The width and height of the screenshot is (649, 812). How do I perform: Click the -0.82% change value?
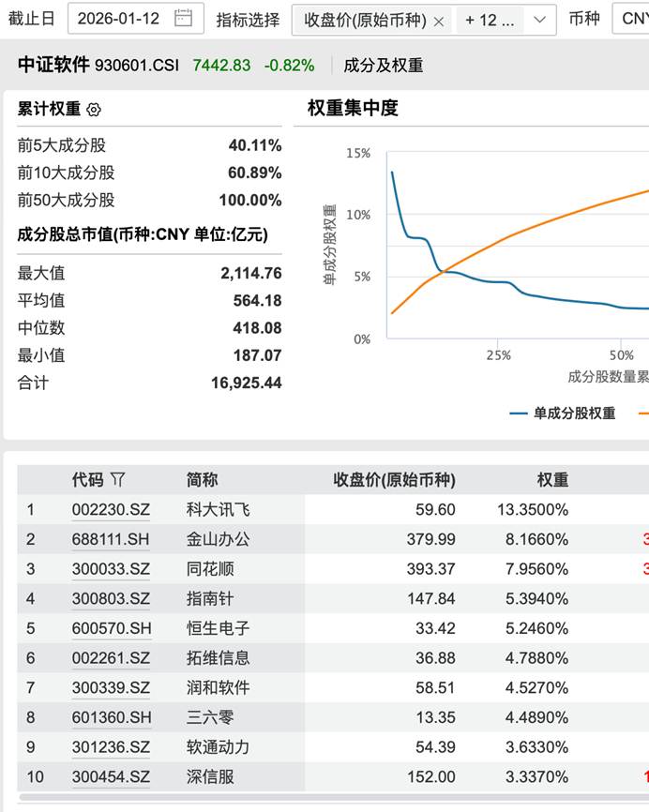coord(289,66)
